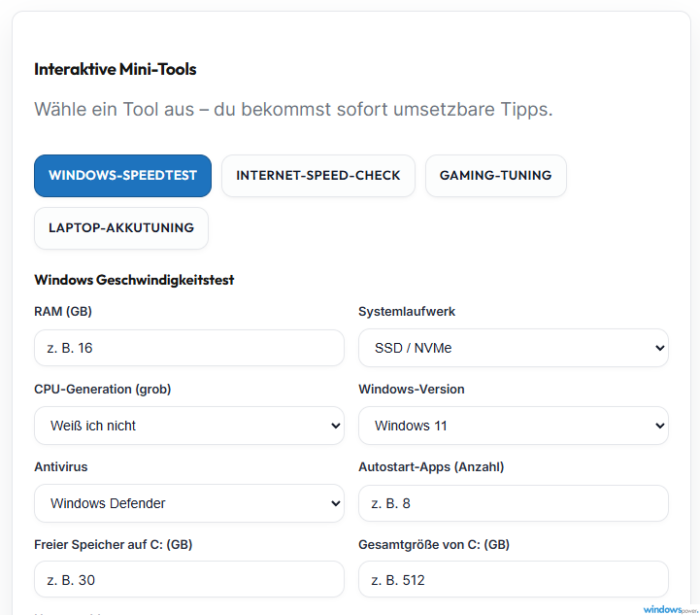Expand the Systemlaufwerk dropdown showing SSD / NVMe

pyautogui.click(x=513, y=348)
